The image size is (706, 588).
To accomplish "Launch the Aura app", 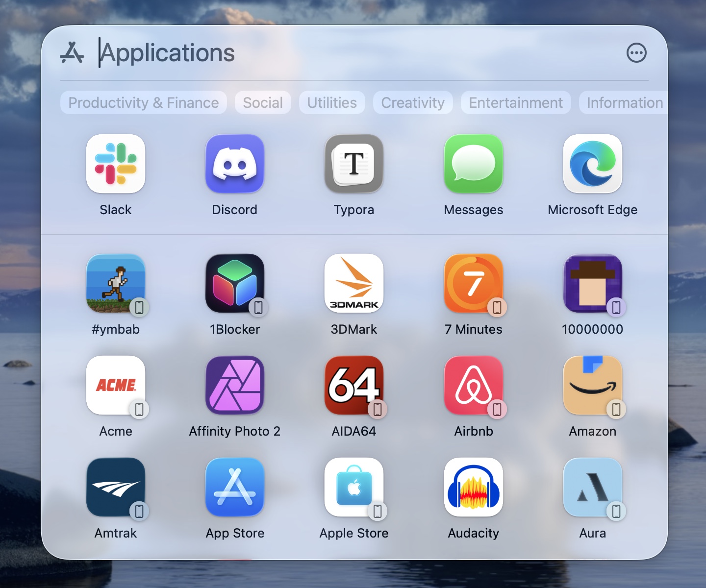I will point(593,487).
